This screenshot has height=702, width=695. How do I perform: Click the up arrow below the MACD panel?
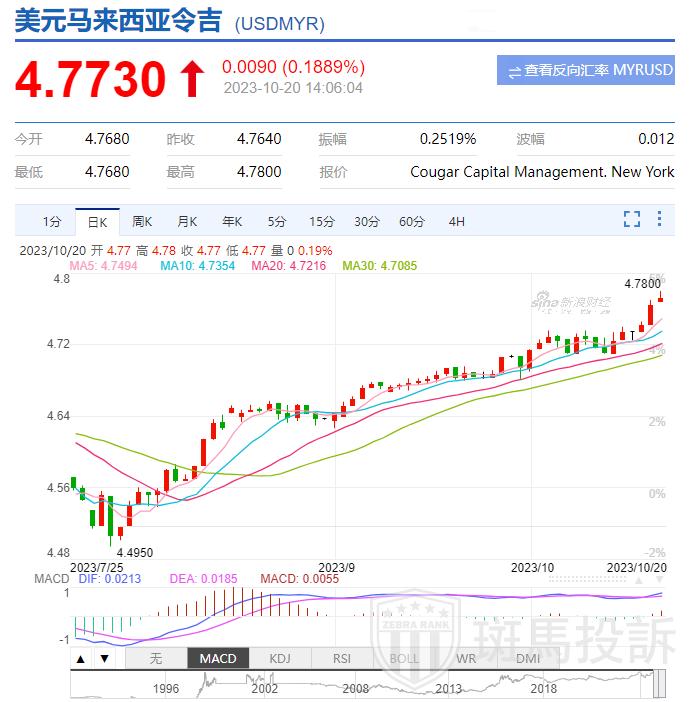[x=82, y=658]
